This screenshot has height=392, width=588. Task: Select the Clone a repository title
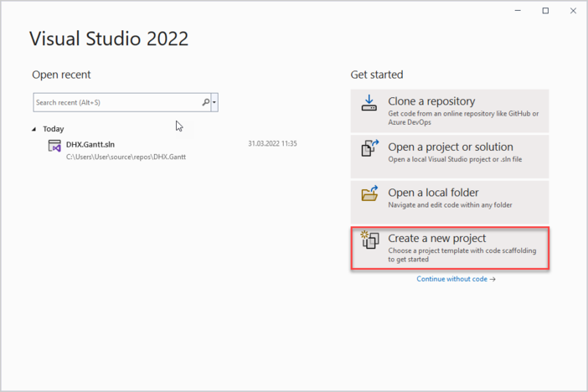click(x=431, y=101)
